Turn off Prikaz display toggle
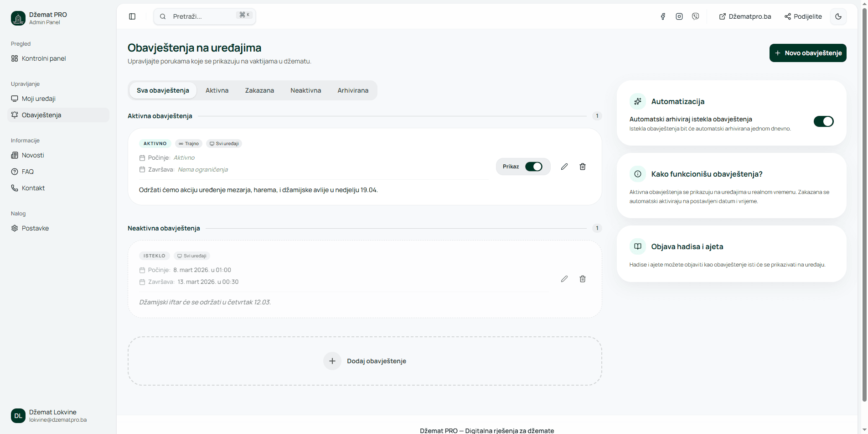Screen dimensions: 868x434 click(x=533, y=167)
